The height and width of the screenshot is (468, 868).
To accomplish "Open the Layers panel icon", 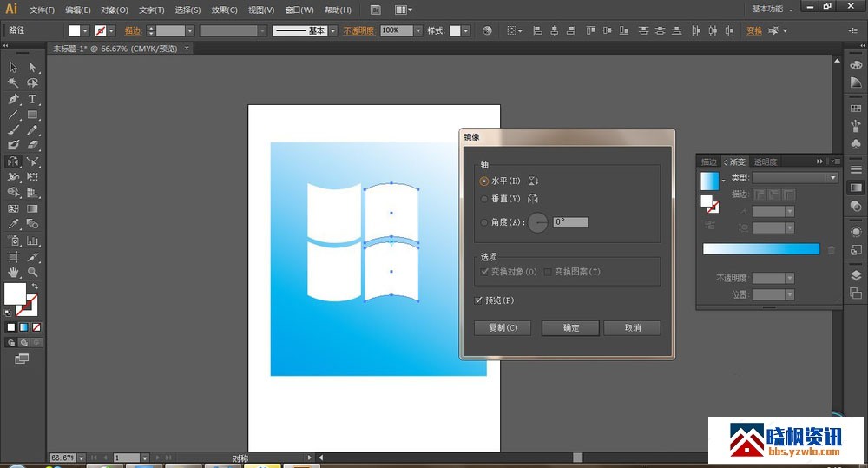I will (x=856, y=276).
